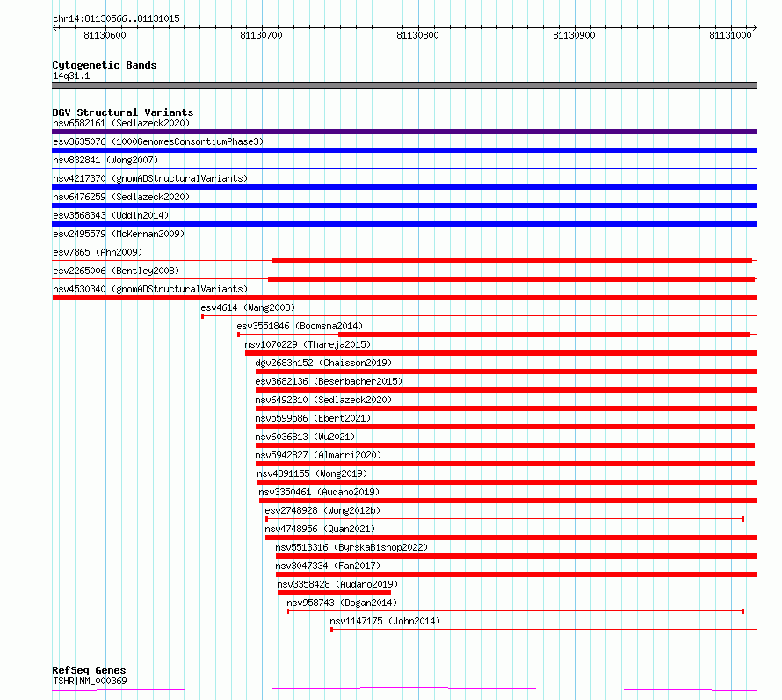Open nsv4748956 (Quan2021) label
Viewport: 782px width, 700px height.
[x=320, y=529]
